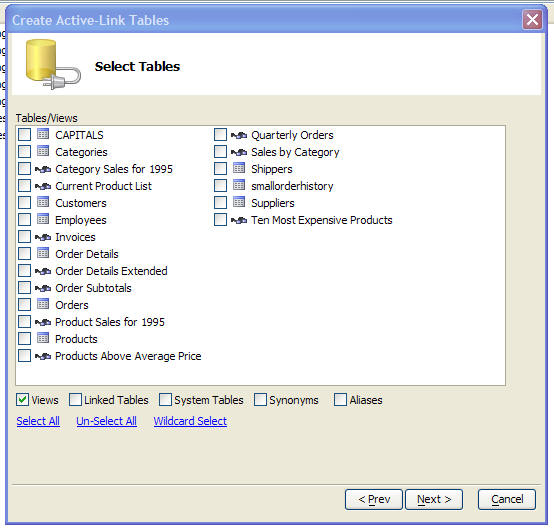Tick the Synonyms checkbox
554x531 pixels.
[260, 400]
